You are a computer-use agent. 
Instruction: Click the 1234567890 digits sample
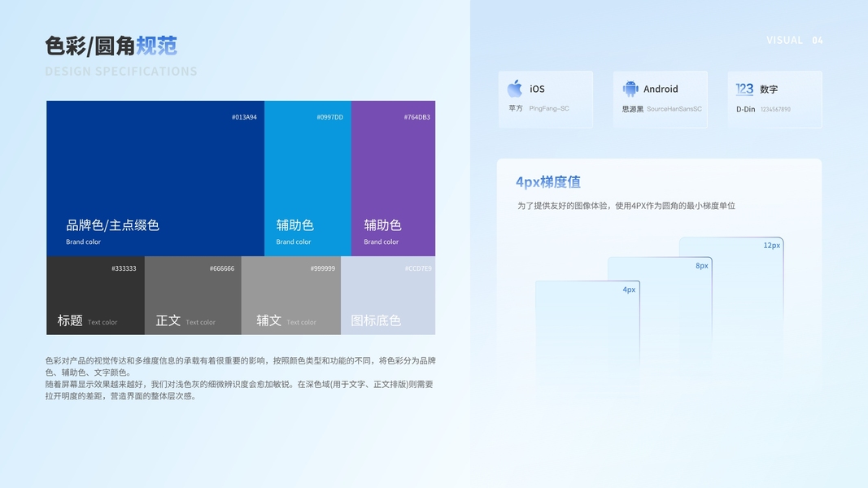coord(775,110)
